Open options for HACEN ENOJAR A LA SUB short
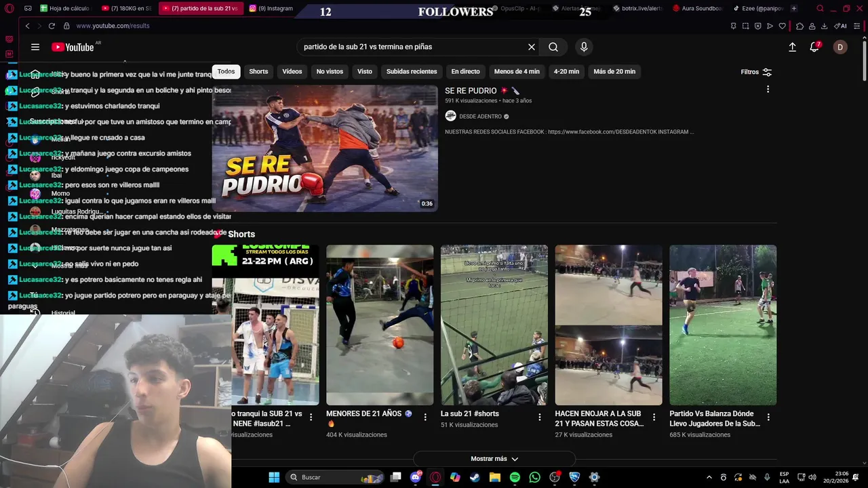 pyautogui.click(x=654, y=417)
